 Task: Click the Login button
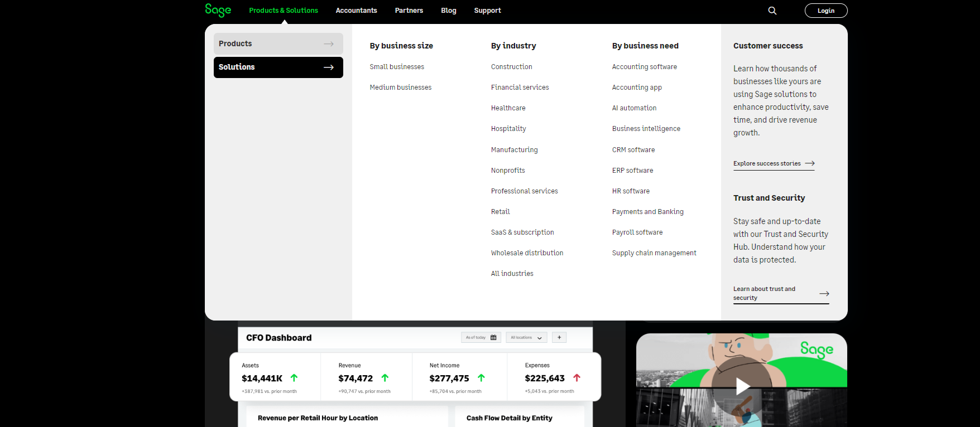(x=826, y=11)
